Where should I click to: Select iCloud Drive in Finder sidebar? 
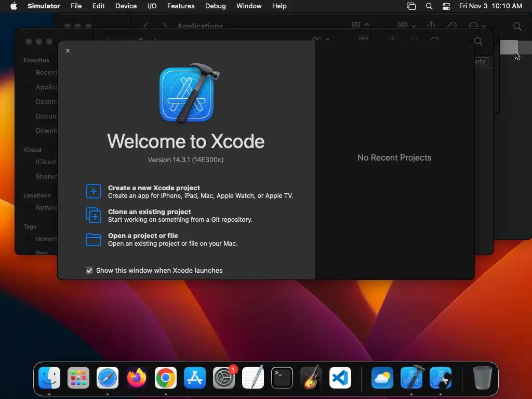pyautogui.click(x=46, y=162)
